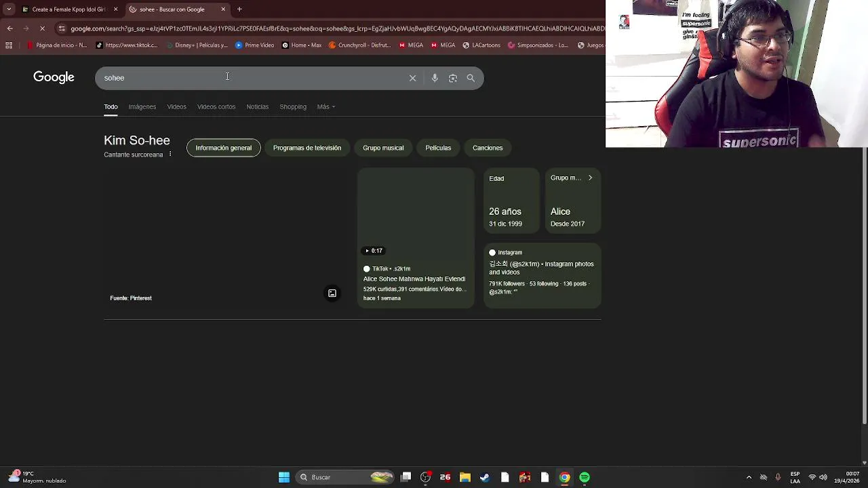The image size is (868, 488).
Task: Open Spotify from the taskbar
Action: pyautogui.click(x=585, y=477)
